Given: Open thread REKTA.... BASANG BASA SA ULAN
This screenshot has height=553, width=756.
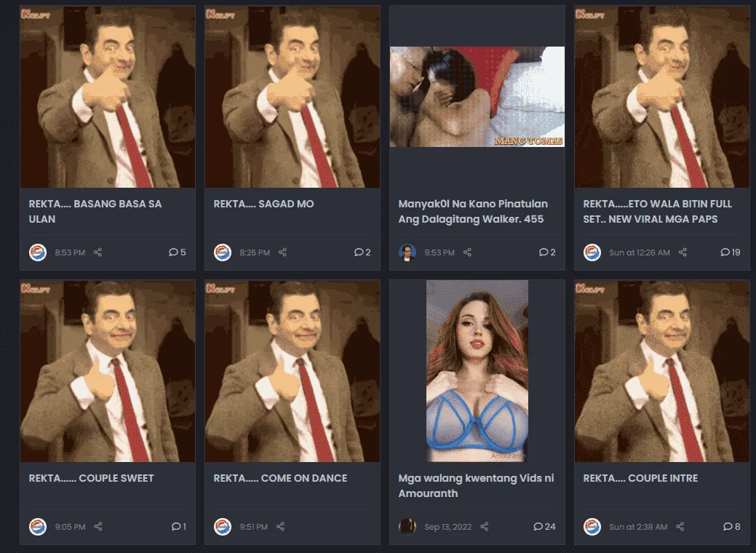Looking at the screenshot, I should point(95,211).
